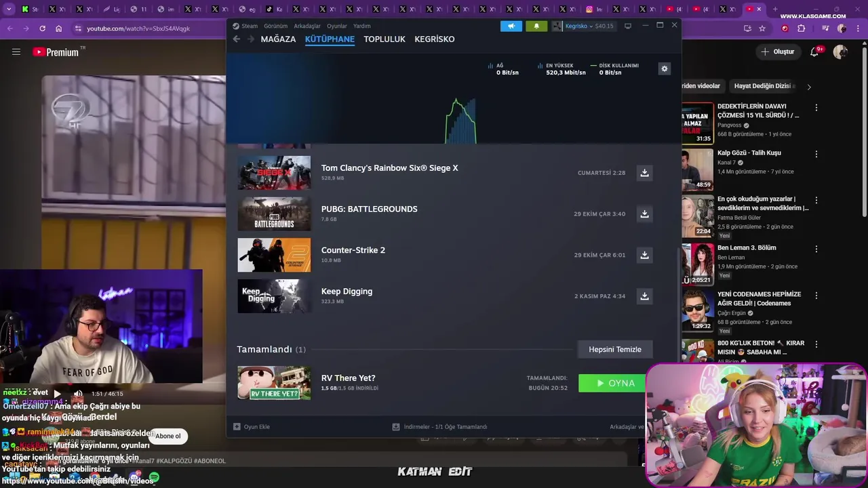This screenshot has width=868, height=488.
Task: Click download bandwidth graph in Steam
Action: click(460, 121)
